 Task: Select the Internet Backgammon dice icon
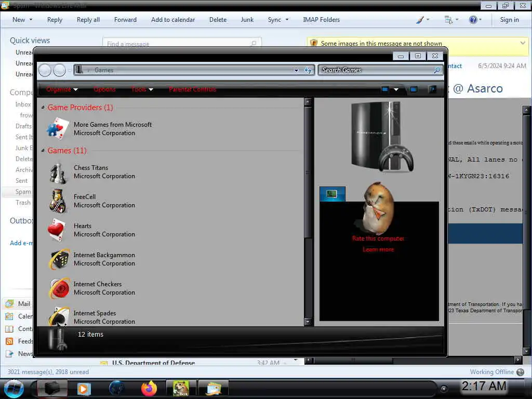[58, 259]
